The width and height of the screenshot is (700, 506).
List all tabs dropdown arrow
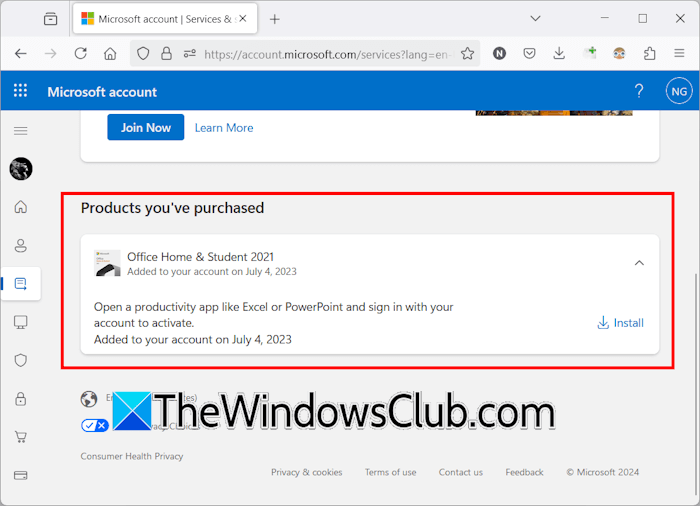point(535,19)
